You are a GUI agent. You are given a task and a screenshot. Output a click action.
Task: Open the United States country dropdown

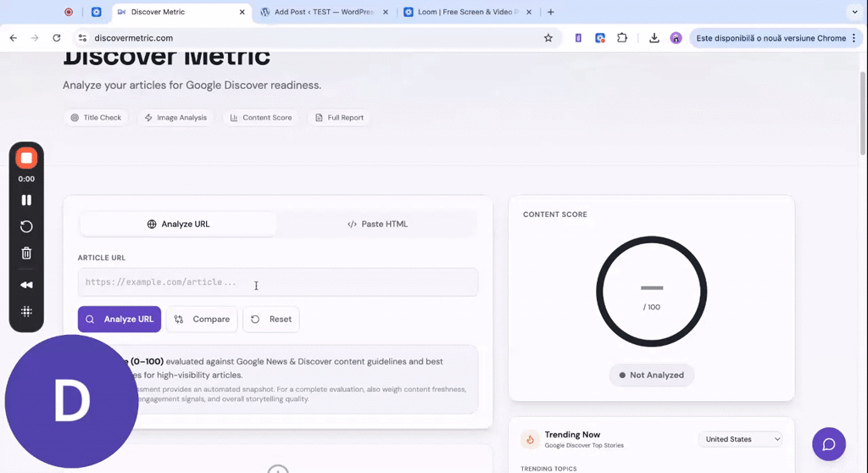pos(741,439)
